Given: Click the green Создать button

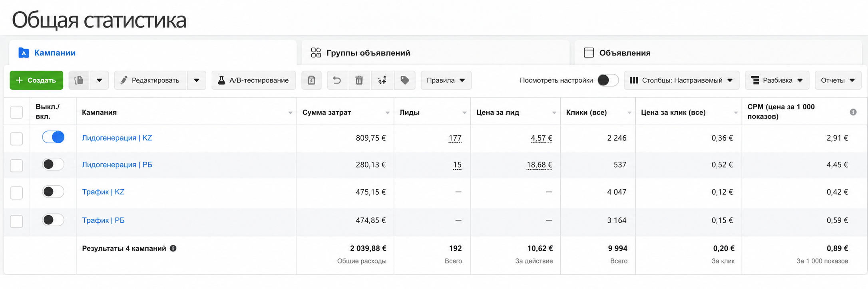Looking at the screenshot, I should coord(36,80).
